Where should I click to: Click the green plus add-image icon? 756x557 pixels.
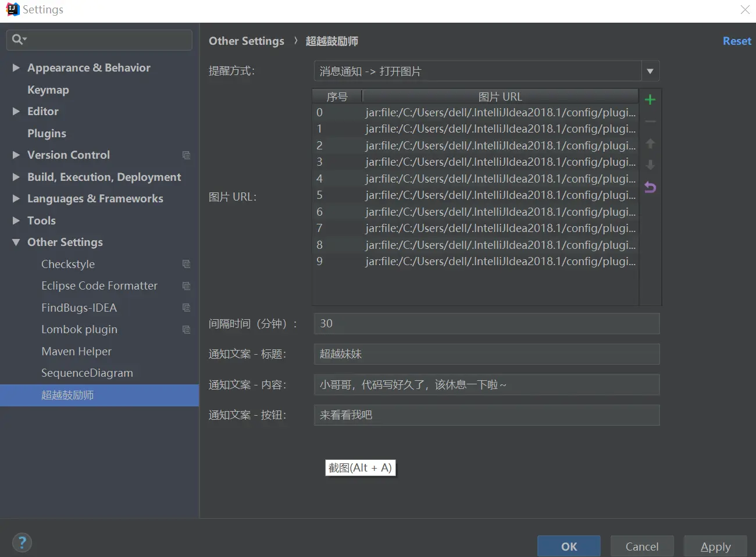click(650, 99)
